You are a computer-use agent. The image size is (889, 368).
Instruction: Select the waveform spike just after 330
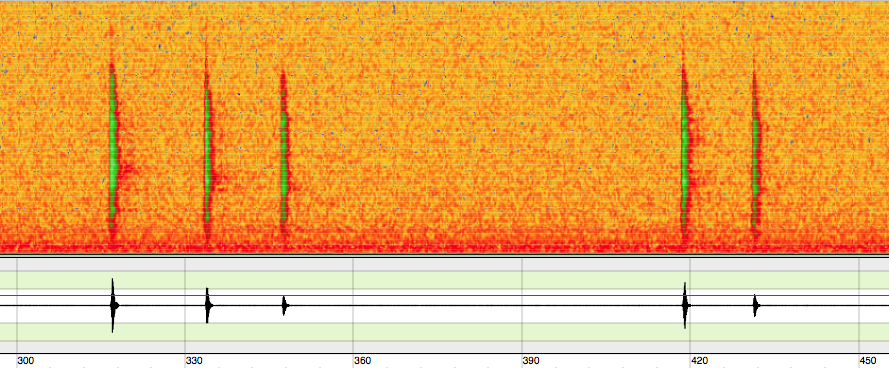208,305
